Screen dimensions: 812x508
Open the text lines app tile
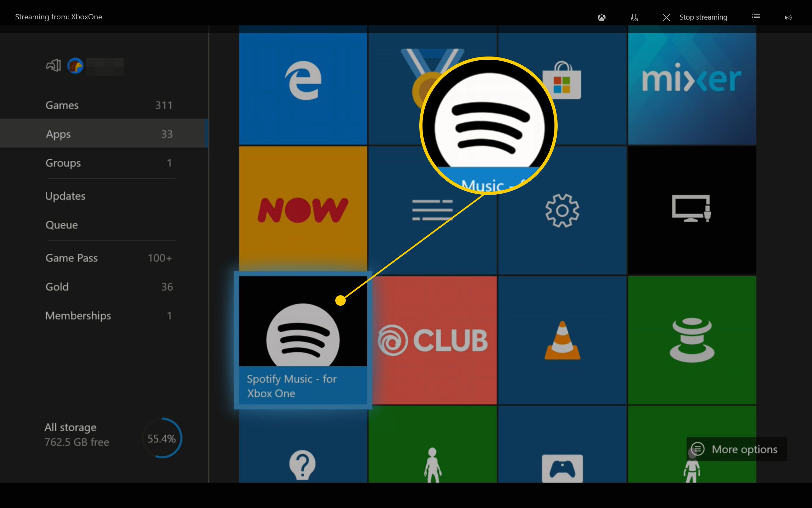pos(433,210)
